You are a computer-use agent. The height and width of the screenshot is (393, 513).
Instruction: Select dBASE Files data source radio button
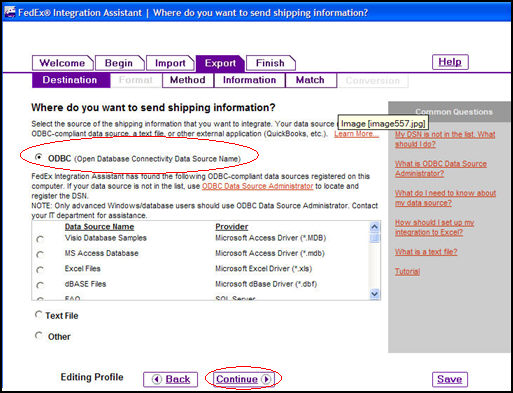click(40, 285)
